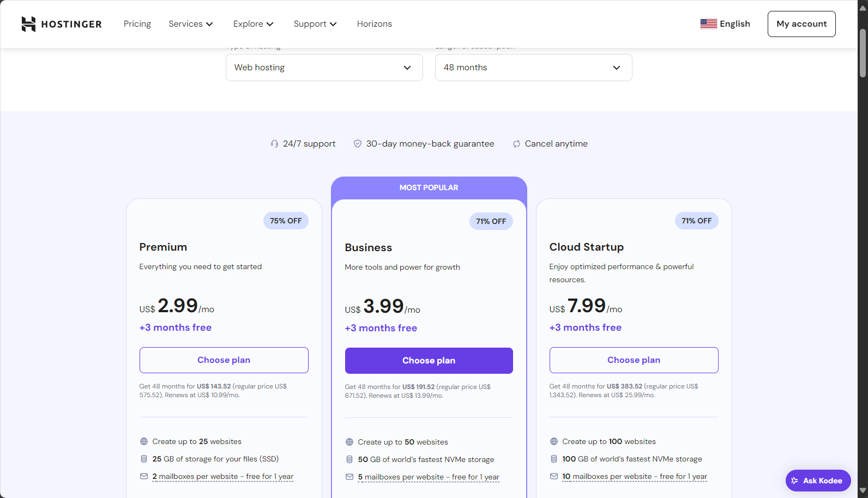This screenshot has height=498, width=868.
Task: Choose plan for Premium
Action: click(x=224, y=360)
